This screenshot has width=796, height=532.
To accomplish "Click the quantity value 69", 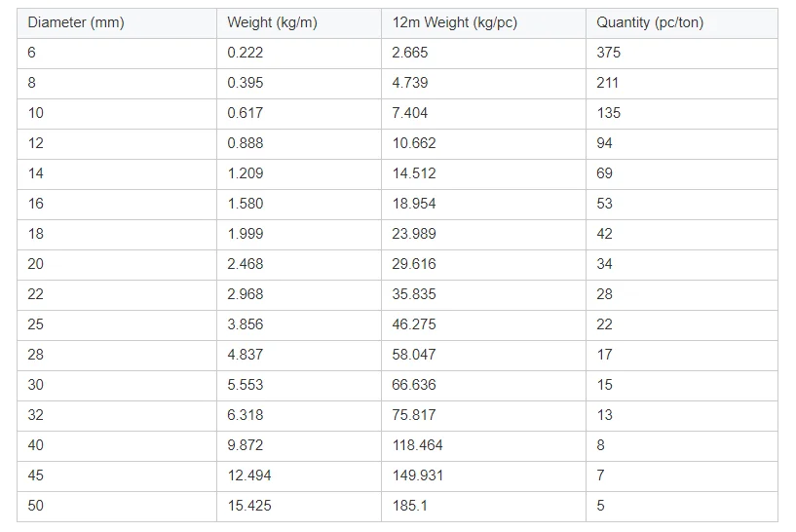I will tap(604, 173).
